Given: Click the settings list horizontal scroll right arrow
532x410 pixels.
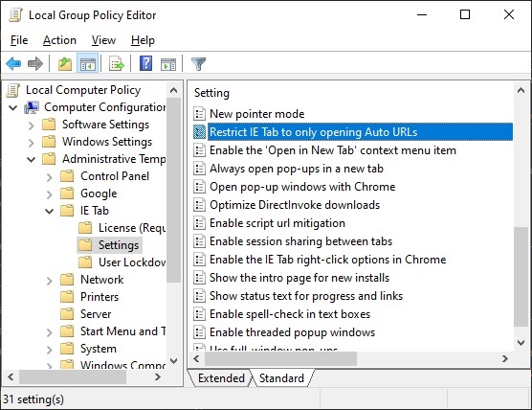Looking at the screenshot, I should pyautogui.click(x=505, y=358).
